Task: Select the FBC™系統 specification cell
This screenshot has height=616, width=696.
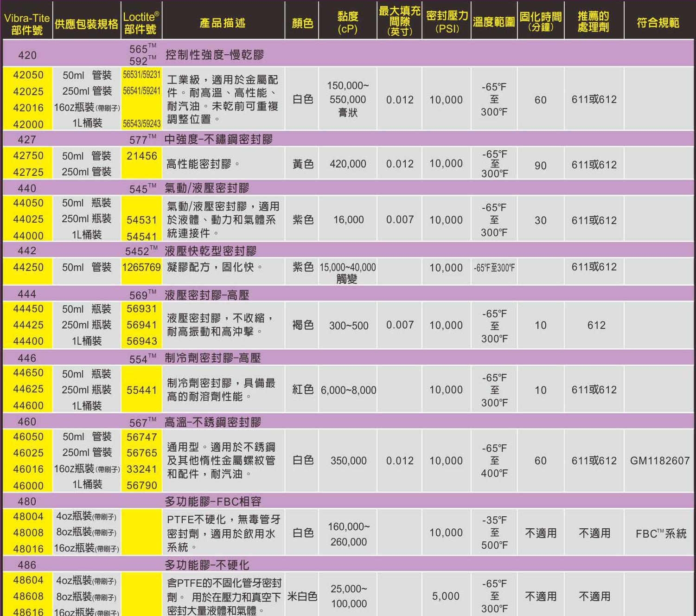Action: point(661,533)
